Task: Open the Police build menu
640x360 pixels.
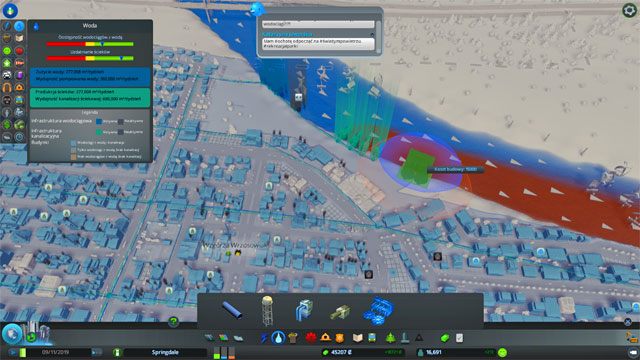Action: pos(340,338)
